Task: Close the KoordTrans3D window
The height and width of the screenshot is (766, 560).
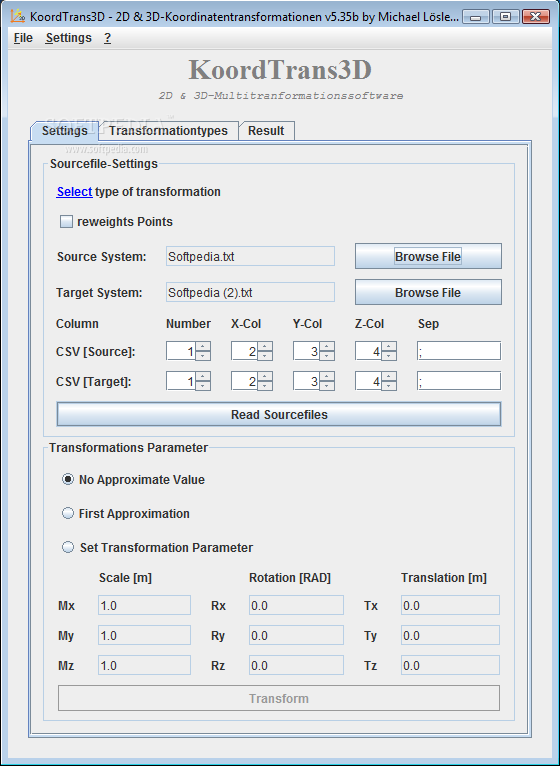Action: pyautogui.click(x=536, y=17)
